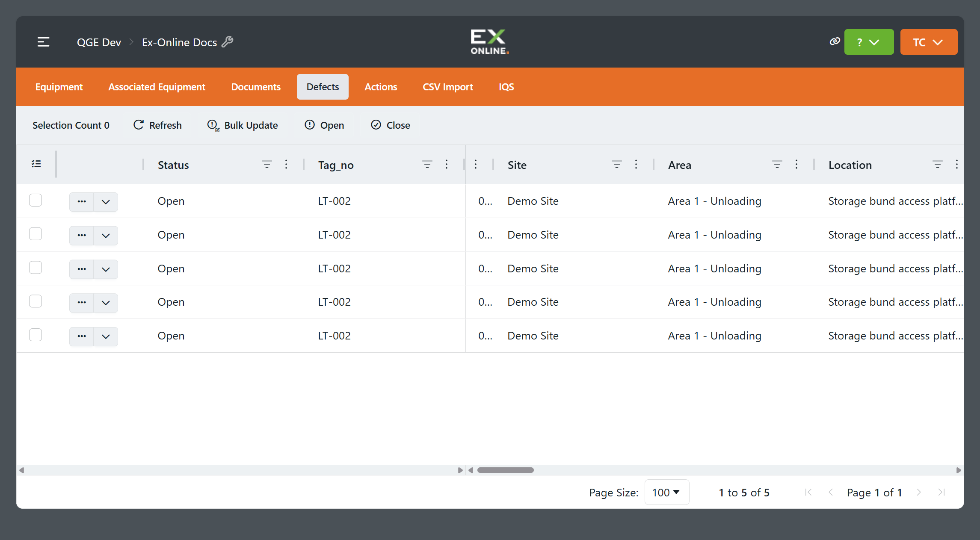Open the Location column filter icon
The image size is (980, 540).
tap(937, 164)
